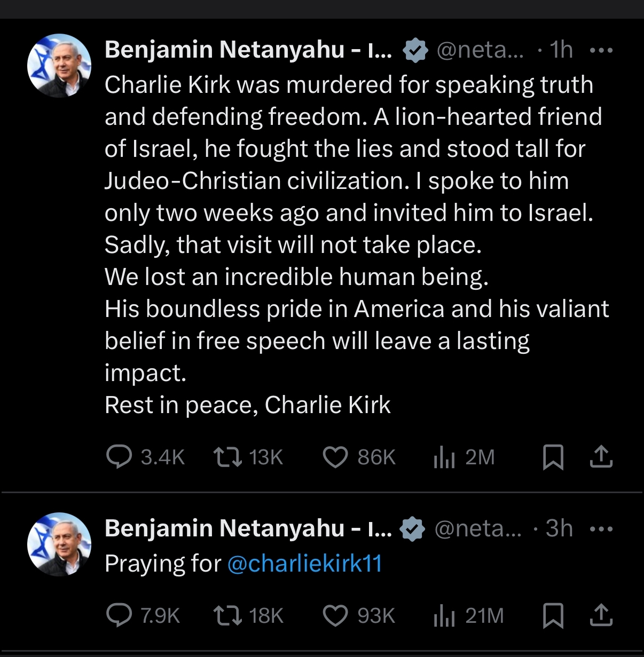Retweet the post with 18K reposts
644x657 pixels.
(227, 615)
